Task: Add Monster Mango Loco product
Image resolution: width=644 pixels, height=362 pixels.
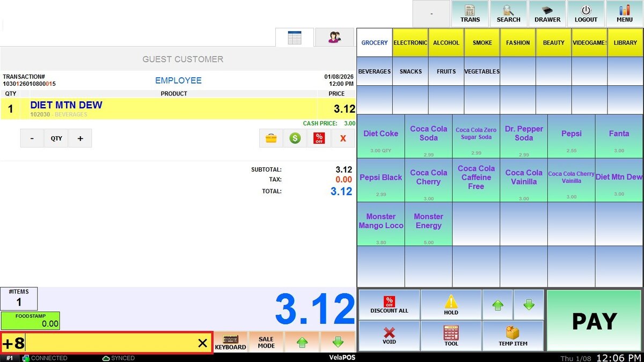Action: pos(380,224)
